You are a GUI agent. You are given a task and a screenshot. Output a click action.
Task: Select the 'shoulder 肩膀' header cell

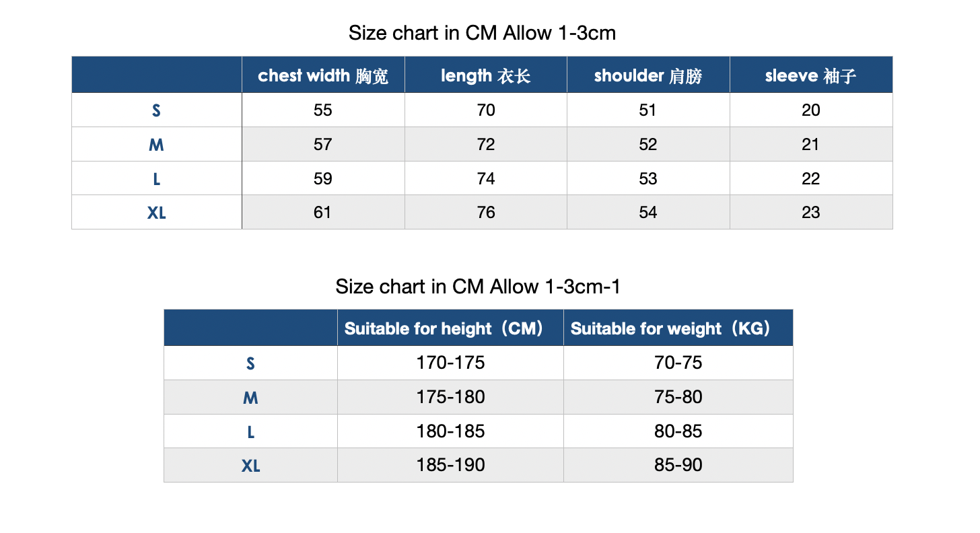[648, 76]
